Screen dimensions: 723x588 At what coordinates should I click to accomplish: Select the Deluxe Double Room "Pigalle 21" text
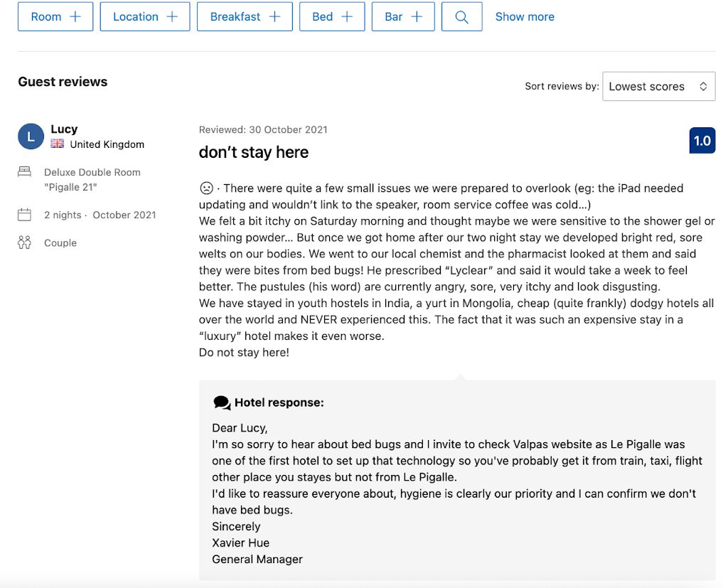coord(92,179)
